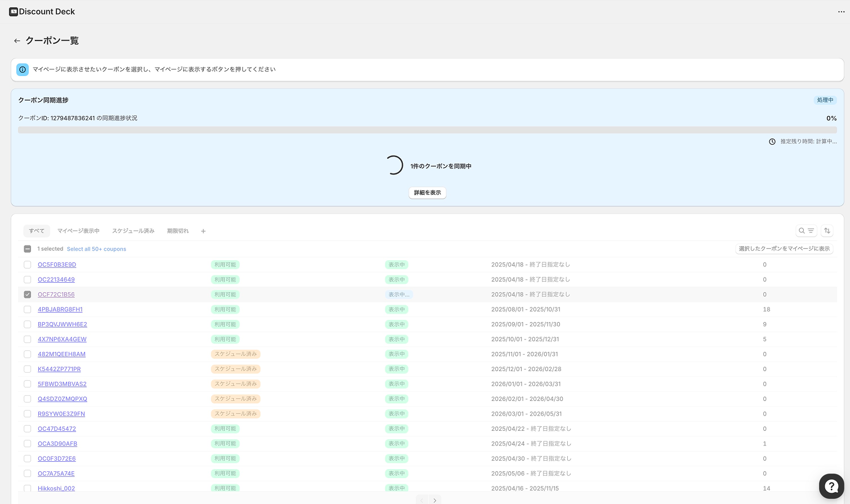
Task: Click the search and filter icon
Action: point(806,231)
